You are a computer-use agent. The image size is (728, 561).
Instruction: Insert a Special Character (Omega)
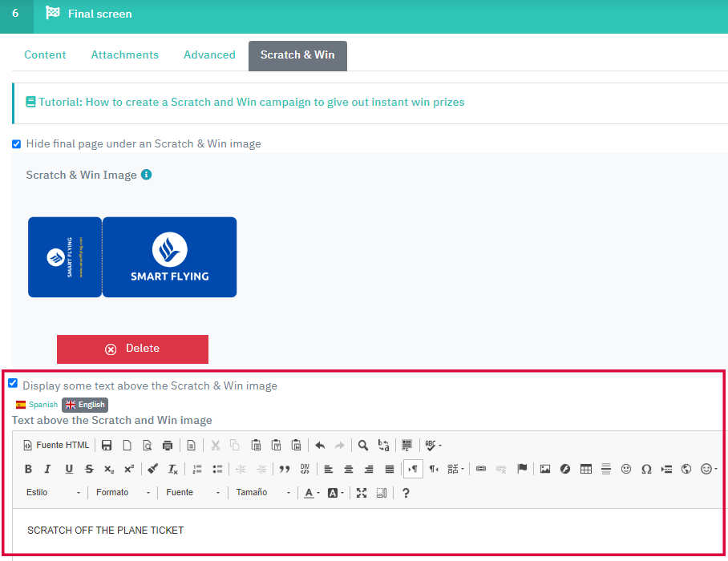646,469
